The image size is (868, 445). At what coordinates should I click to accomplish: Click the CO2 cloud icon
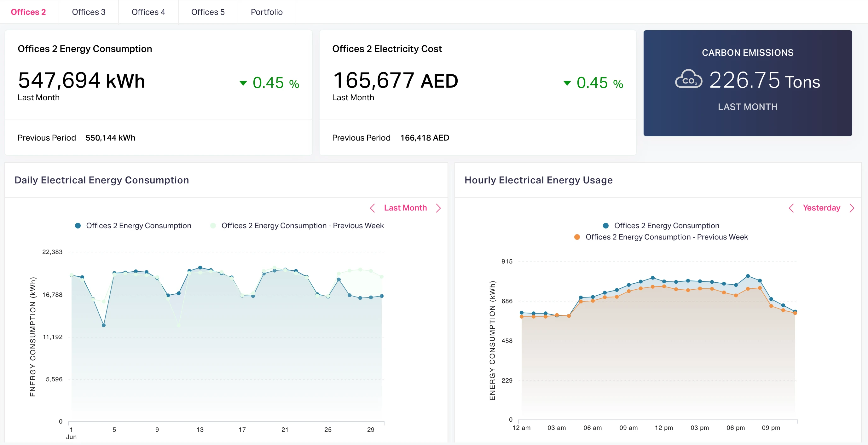point(688,79)
